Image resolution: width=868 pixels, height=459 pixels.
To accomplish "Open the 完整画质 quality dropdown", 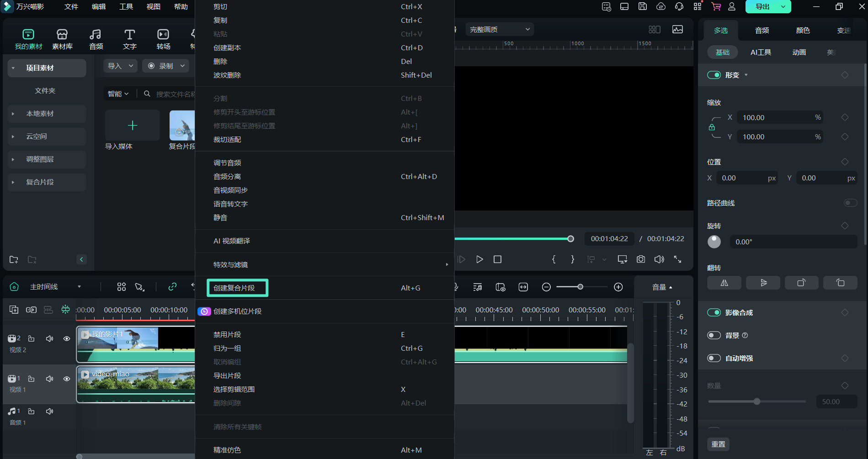I will point(499,29).
